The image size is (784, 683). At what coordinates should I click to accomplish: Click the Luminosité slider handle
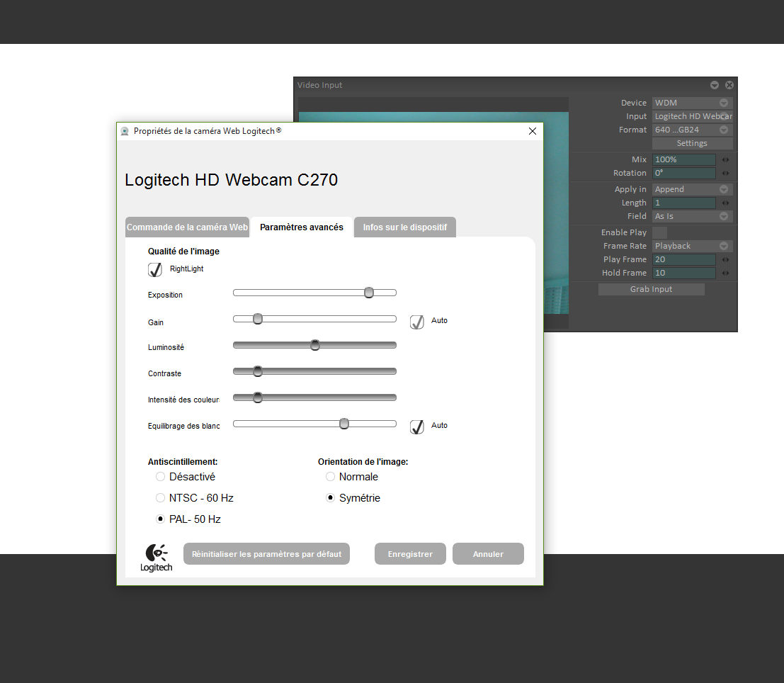(315, 345)
